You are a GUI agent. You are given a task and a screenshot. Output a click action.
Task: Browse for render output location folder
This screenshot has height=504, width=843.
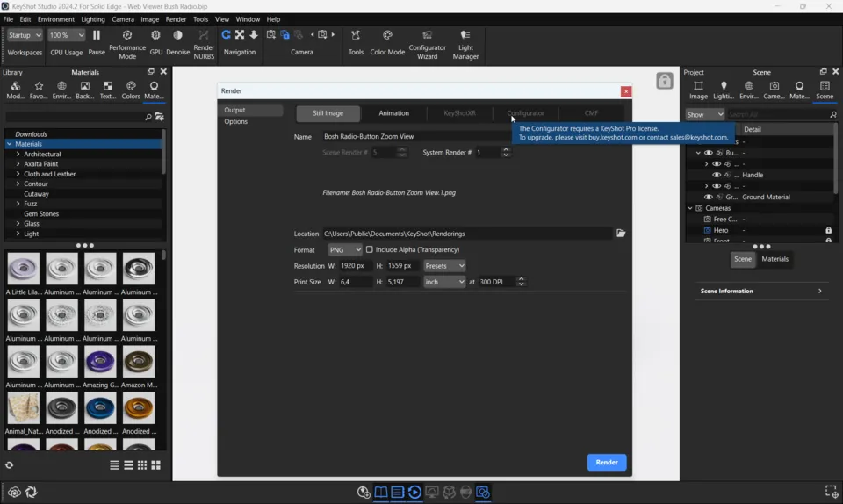[x=621, y=234]
